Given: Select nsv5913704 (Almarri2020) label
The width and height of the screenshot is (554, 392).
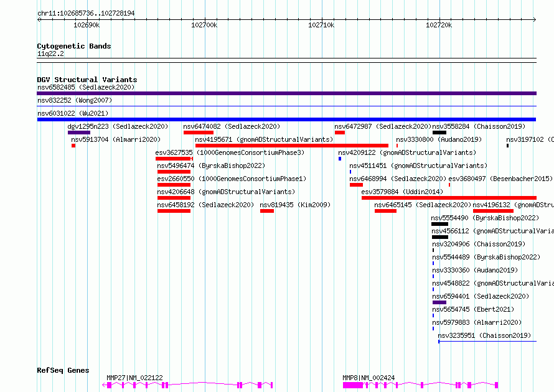Looking at the screenshot, I should point(116,139).
